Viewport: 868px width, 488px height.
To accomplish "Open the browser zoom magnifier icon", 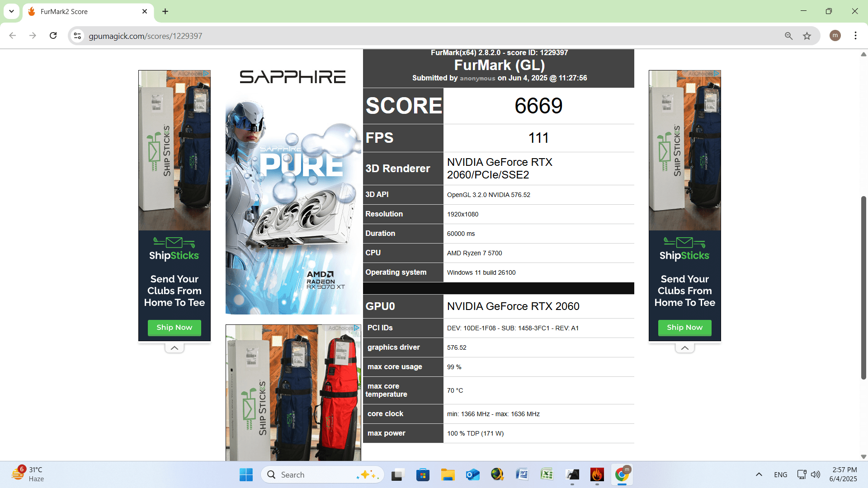I will click(788, 36).
